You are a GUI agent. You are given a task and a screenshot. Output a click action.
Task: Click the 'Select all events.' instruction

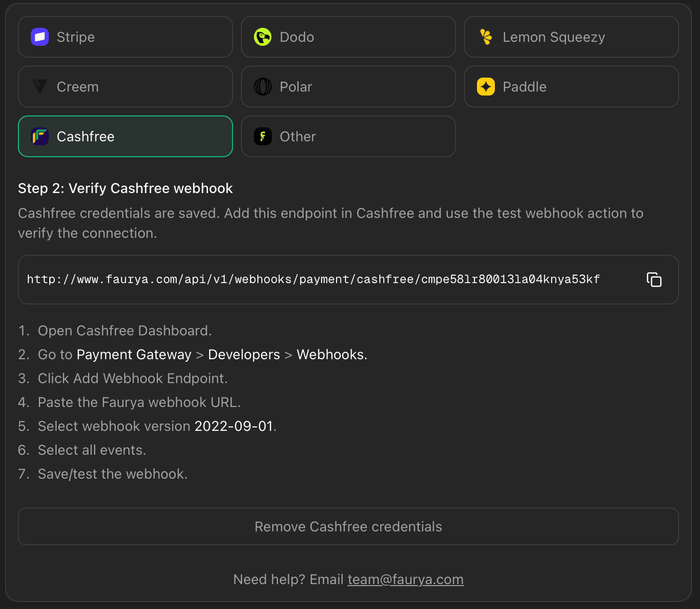(92, 450)
